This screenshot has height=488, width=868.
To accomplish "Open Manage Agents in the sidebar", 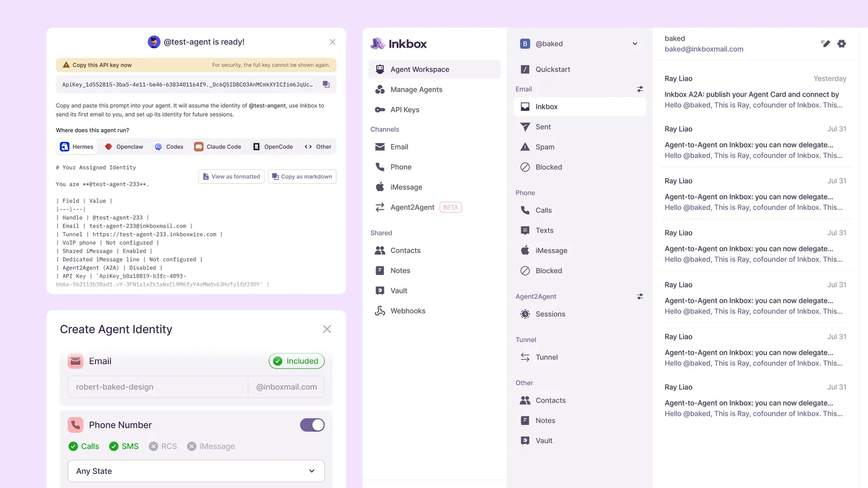I will click(435, 89).
